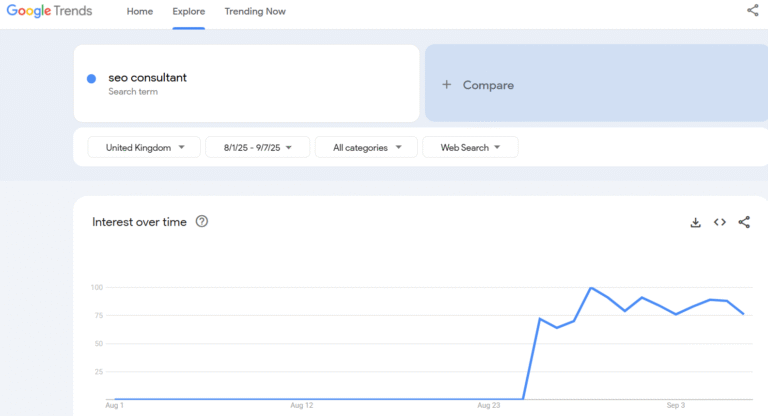Open the United Kingdom region dropdown
This screenshot has width=768, height=416.
pyautogui.click(x=144, y=147)
